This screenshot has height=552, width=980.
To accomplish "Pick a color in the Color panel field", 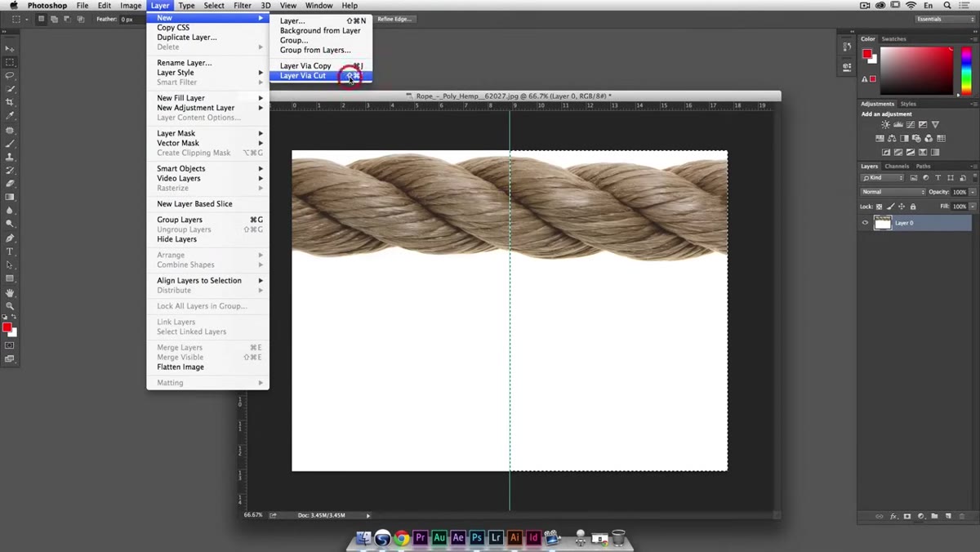I will [x=916, y=70].
